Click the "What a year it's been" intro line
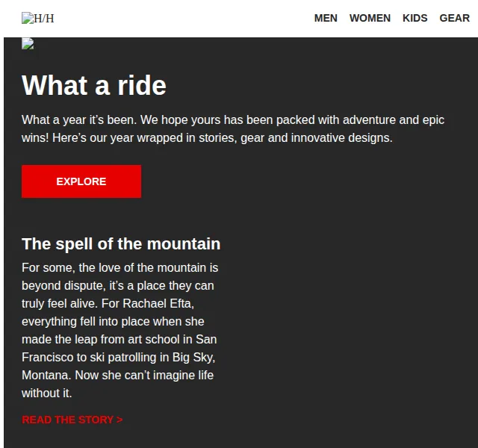The width and height of the screenshot is (478, 448). [79, 119]
